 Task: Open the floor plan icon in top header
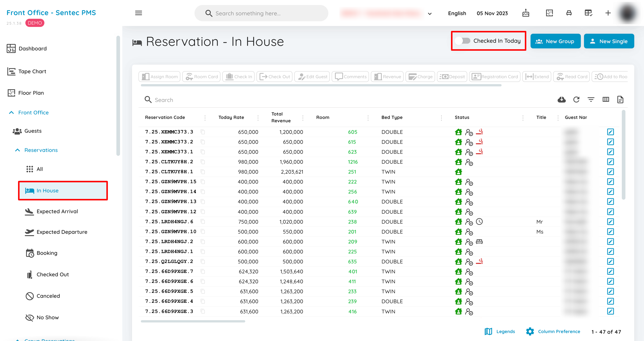pyautogui.click(x=549, y=13)
